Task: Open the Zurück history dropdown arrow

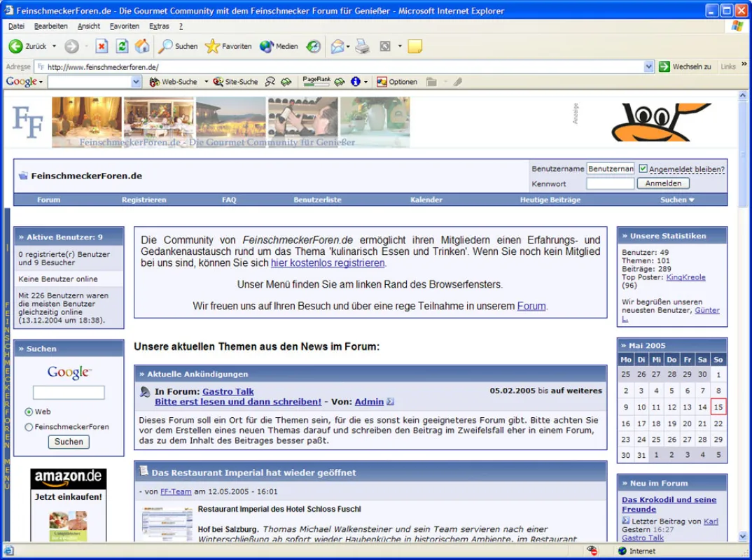Action: pos(54,46)
